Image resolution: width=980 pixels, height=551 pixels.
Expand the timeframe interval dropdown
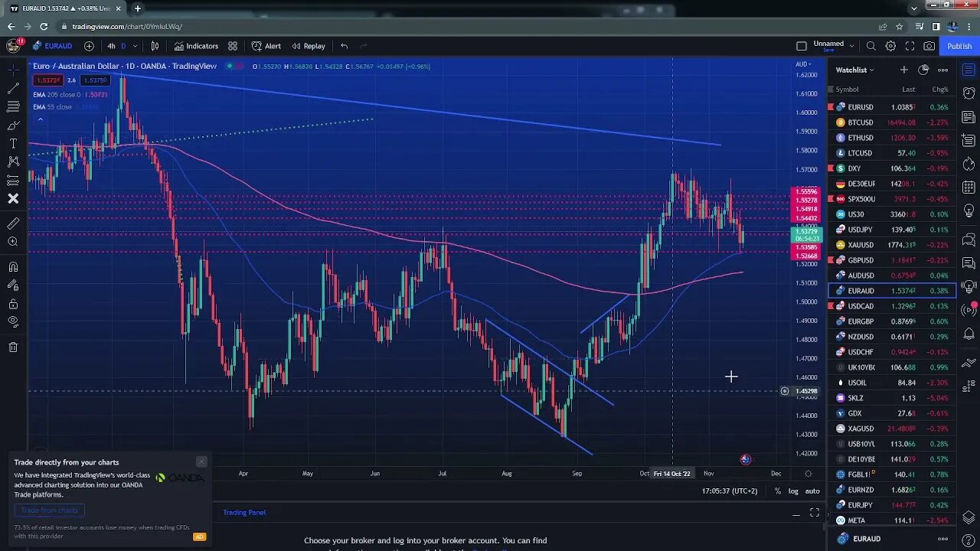click(135, 46)
